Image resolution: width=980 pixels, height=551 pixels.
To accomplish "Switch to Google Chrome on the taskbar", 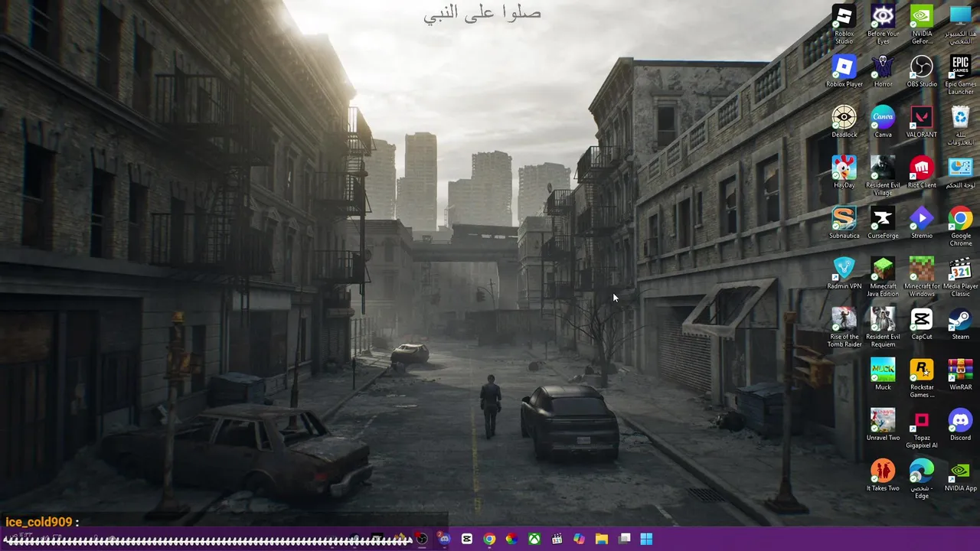I will tap(489, 539).
